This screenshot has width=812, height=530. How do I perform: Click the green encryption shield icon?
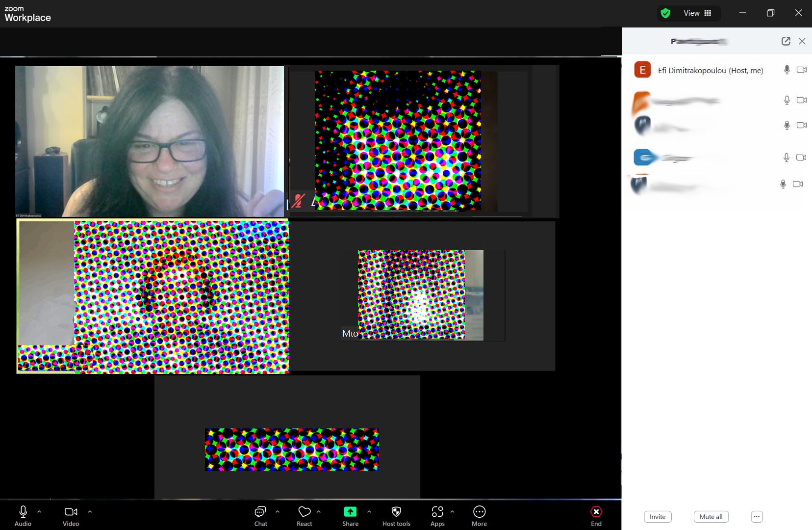tap(665, 13)
